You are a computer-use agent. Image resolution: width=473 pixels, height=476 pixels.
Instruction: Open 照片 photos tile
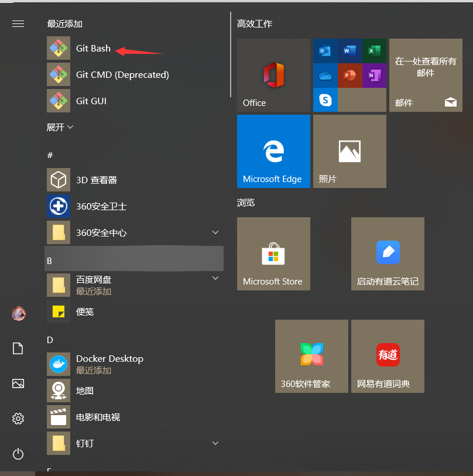(349, 151)
